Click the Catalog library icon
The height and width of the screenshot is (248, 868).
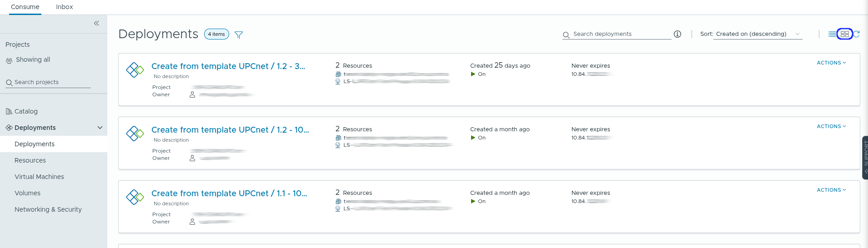click(9, 111)
